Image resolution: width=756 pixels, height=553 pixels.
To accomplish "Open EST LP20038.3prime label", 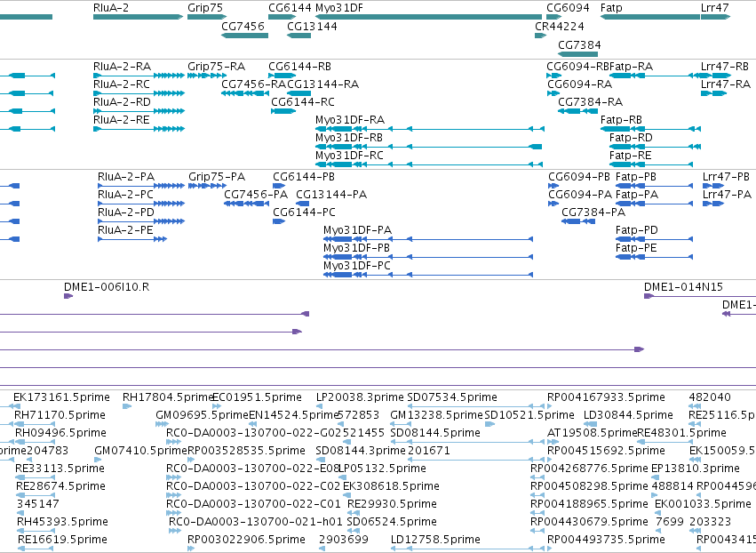I will click(x=360, y=397).
